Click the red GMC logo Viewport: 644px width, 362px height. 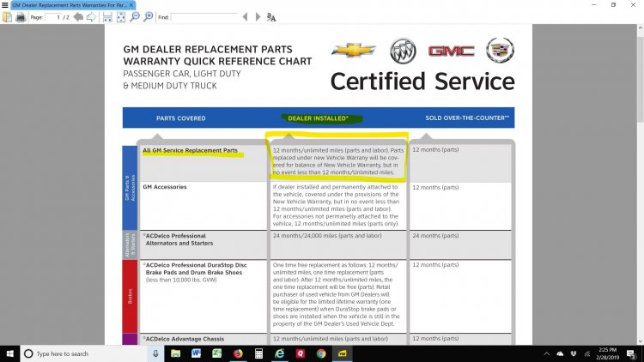[x=451, y=51]
